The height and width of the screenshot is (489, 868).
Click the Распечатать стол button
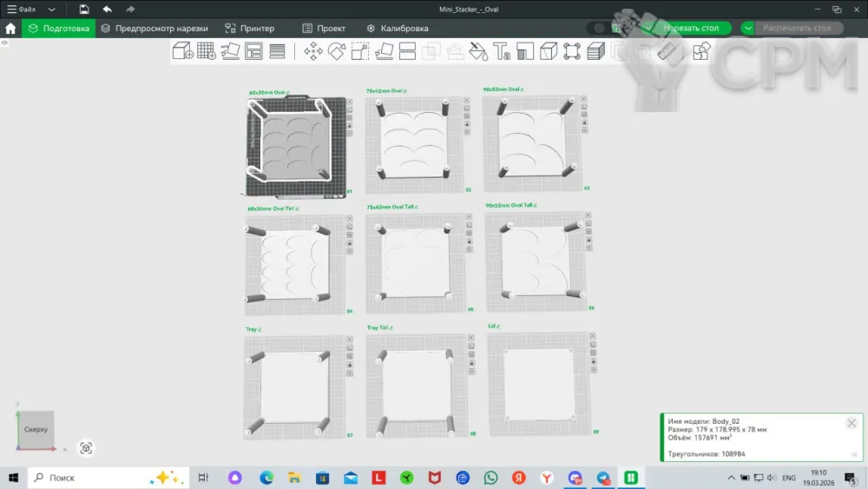pos(797,28)
